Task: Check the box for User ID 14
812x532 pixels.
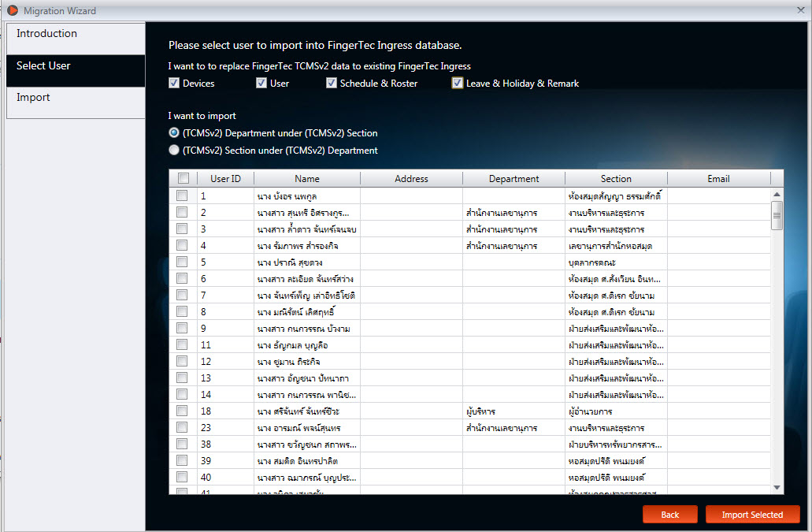Action: [182, 395]
